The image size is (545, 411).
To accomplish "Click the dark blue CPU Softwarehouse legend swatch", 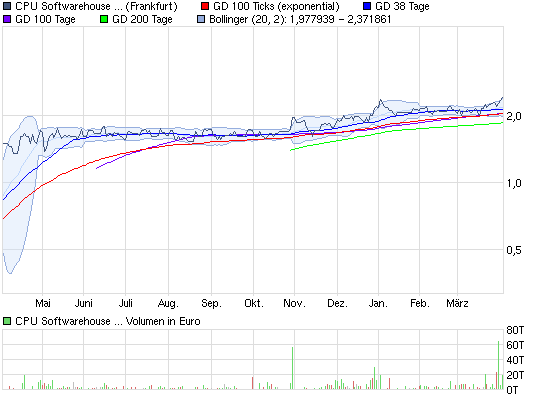I will (x=7, y=6).
